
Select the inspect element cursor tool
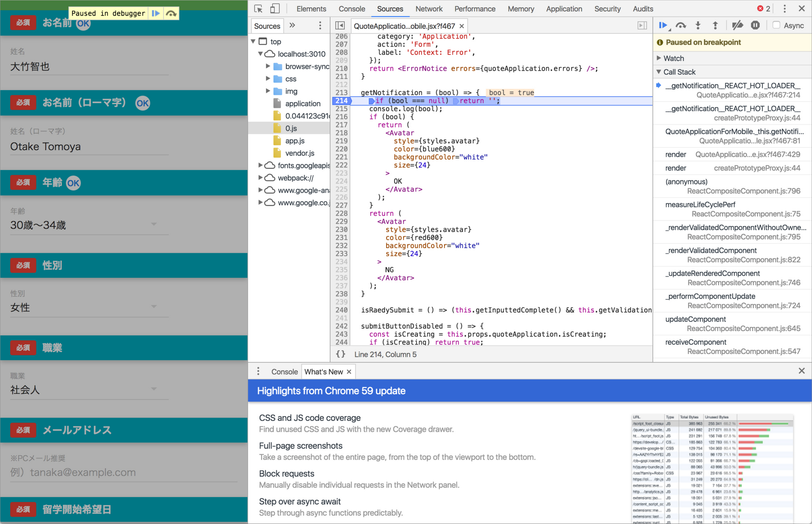click(x=258, y=9)
